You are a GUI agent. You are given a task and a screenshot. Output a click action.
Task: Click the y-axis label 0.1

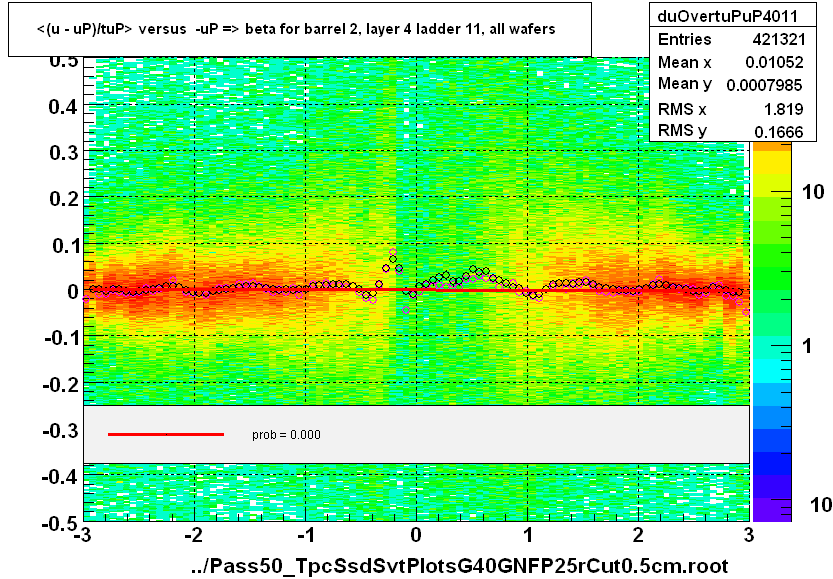tap(64, 246)
